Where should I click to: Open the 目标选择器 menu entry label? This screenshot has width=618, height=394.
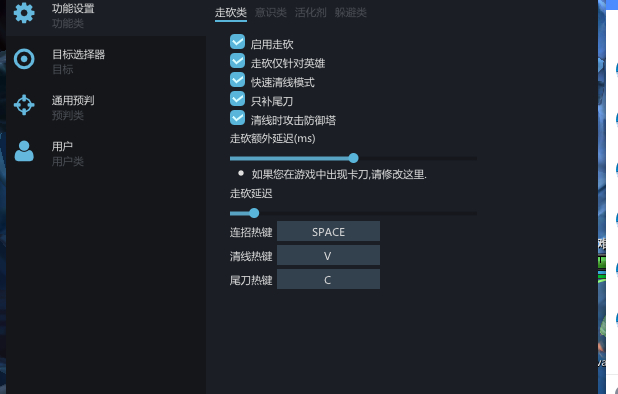78,54
